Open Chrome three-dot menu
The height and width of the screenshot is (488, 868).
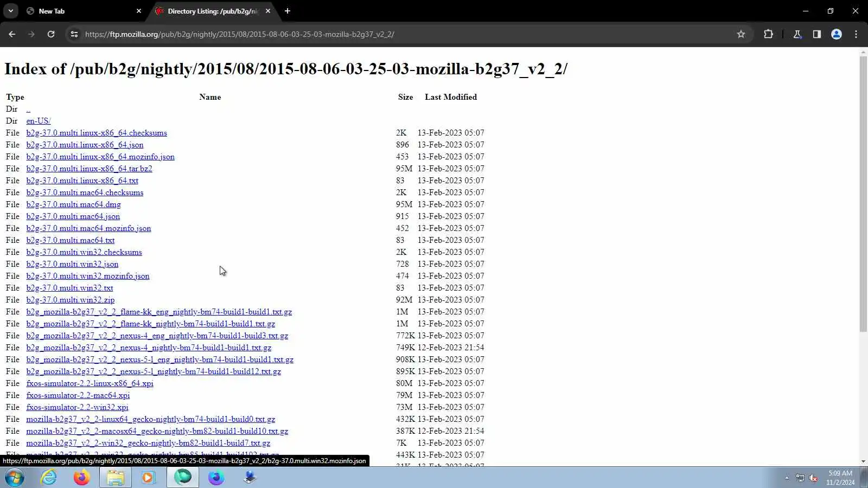pyautogui.click(x=856, y=34)
